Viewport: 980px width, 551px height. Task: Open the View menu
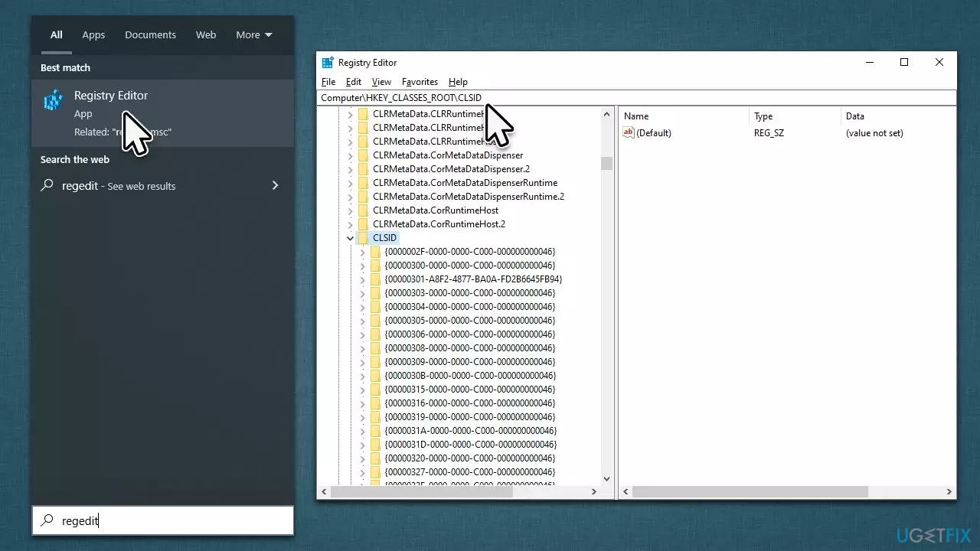click(381, 82)
